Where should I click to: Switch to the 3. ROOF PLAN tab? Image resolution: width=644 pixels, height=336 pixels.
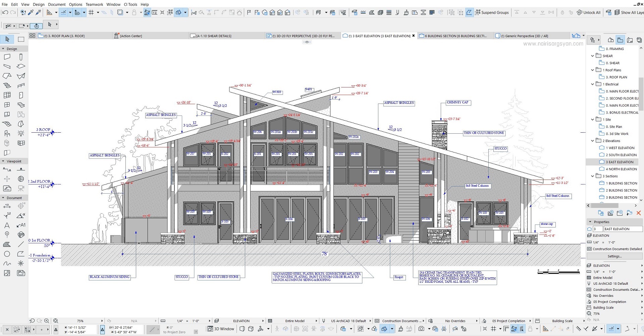(74, 36)
